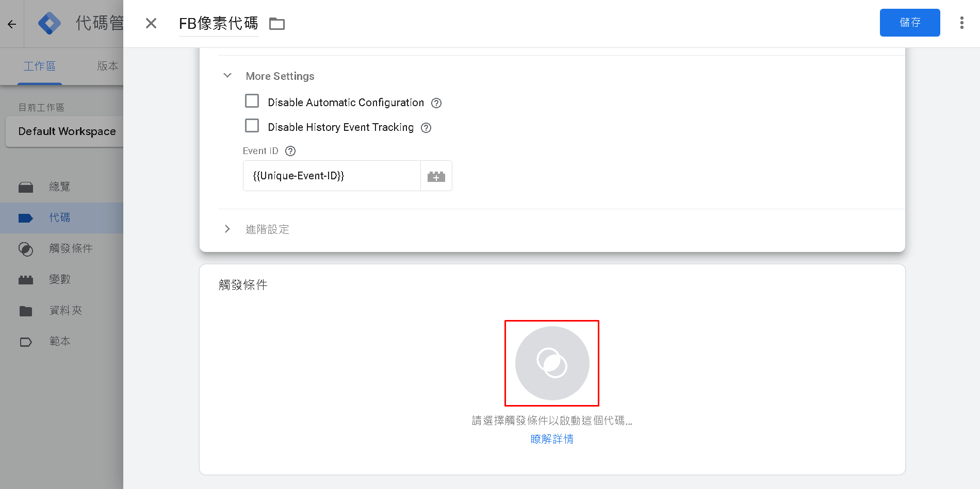Click the 觸發條件 section heading
Image resolution: width=980 pixels, height=489 pixels.
tap(243, 285)
